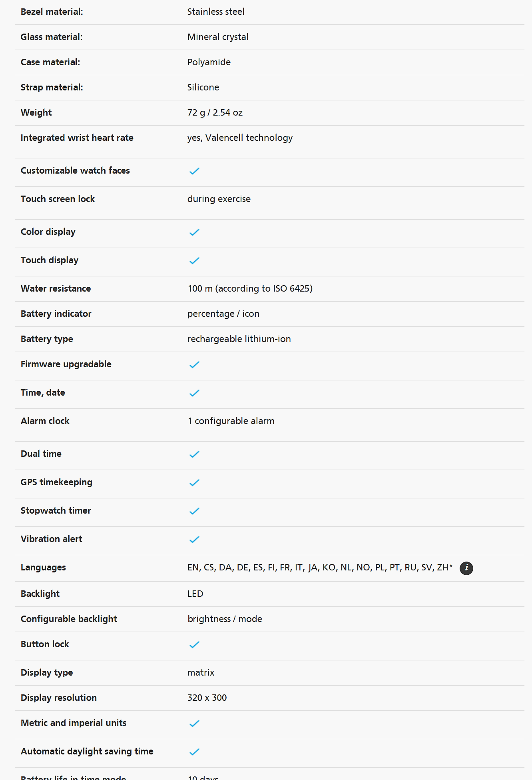532x780 pixels.
Task: Click the Color display checkmark
Action: pos(194,232)
